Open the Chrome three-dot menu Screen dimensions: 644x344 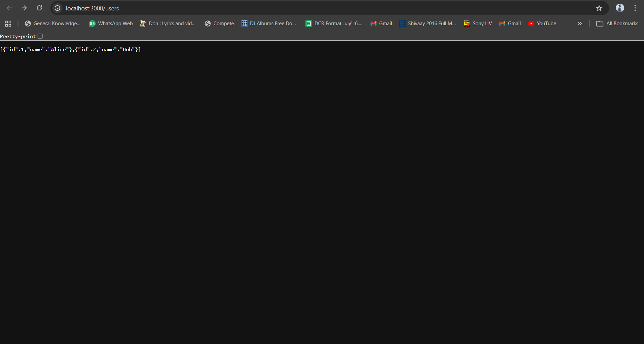tap(635, 8)
